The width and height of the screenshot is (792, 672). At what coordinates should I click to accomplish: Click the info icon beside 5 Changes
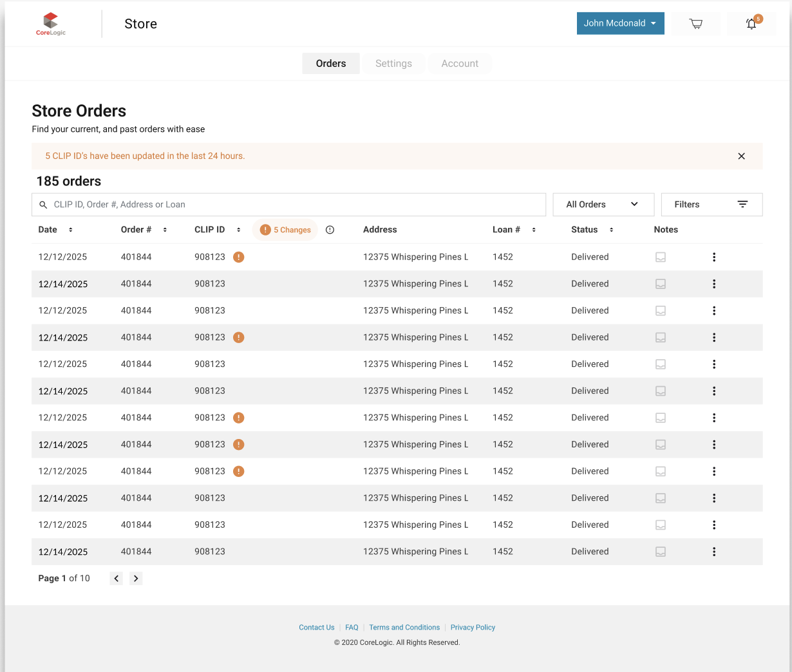point(330,230)
